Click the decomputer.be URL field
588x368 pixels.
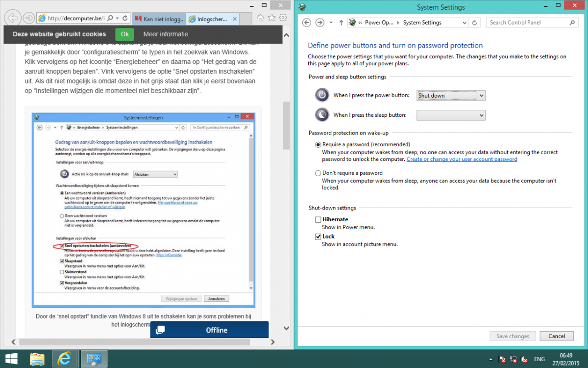[x=75, y=19]
